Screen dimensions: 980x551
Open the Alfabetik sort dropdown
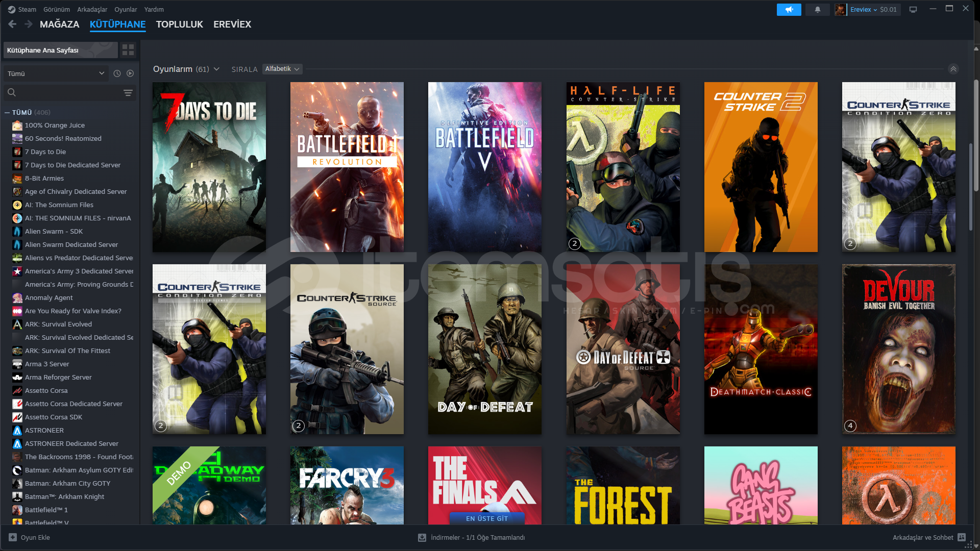click(282, 69)
